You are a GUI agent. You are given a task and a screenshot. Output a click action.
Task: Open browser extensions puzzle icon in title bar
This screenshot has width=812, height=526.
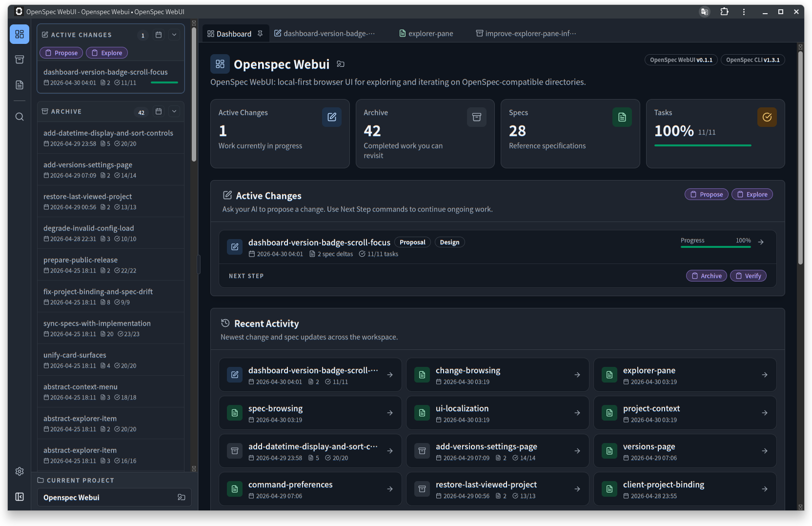(724, 12)
